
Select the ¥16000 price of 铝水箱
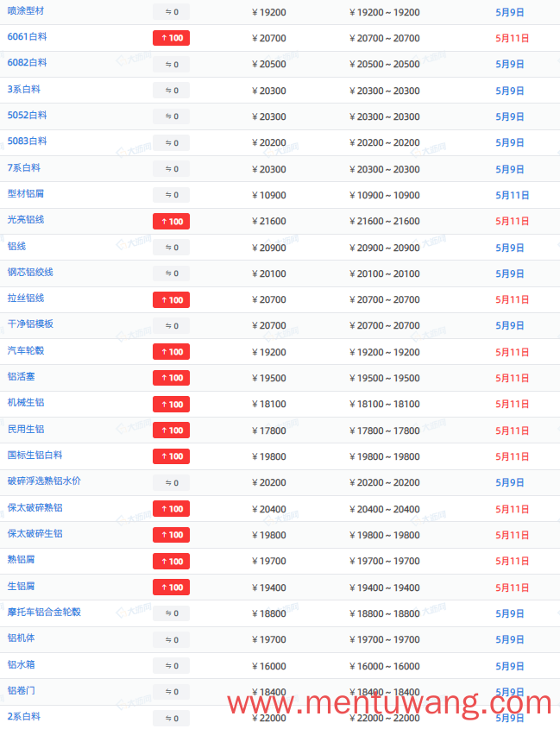click(x=269, y=666)
